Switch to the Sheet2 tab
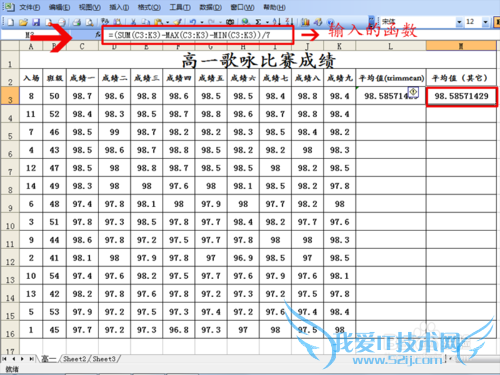The image size is (500, 375). [75, 359]
